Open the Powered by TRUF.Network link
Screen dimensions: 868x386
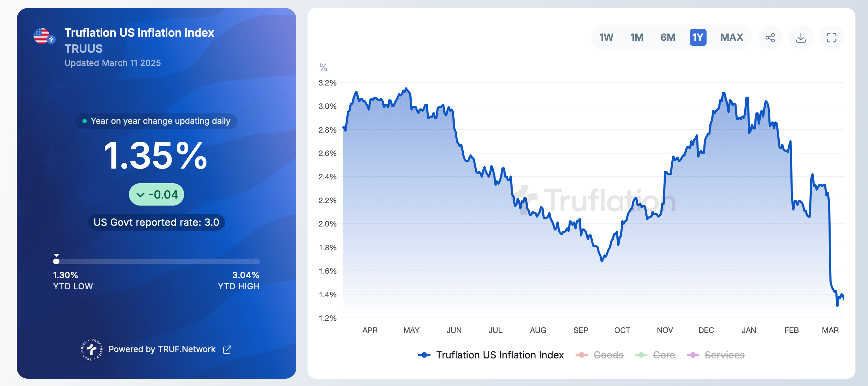point(162,349)
